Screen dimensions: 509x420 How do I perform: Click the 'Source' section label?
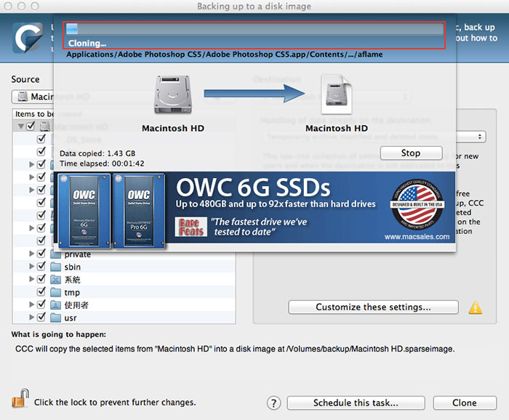click(25, 79)
